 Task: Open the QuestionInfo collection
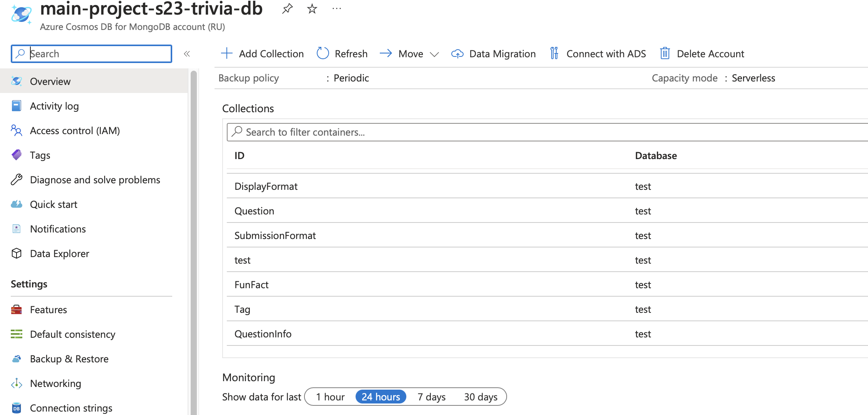tap(547, 334)
